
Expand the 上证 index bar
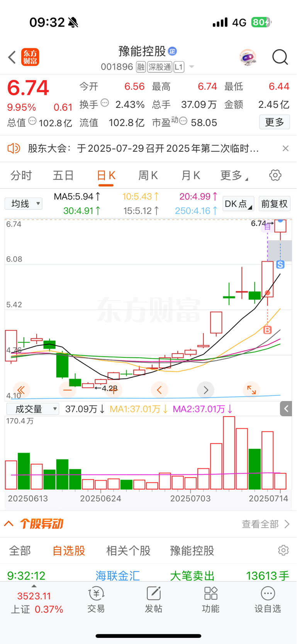point(34,586)
